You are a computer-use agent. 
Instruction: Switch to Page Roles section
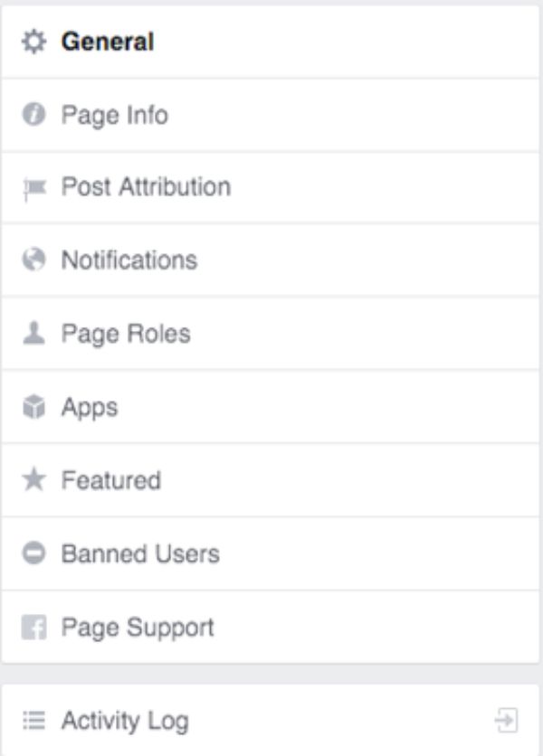(126, 334)
